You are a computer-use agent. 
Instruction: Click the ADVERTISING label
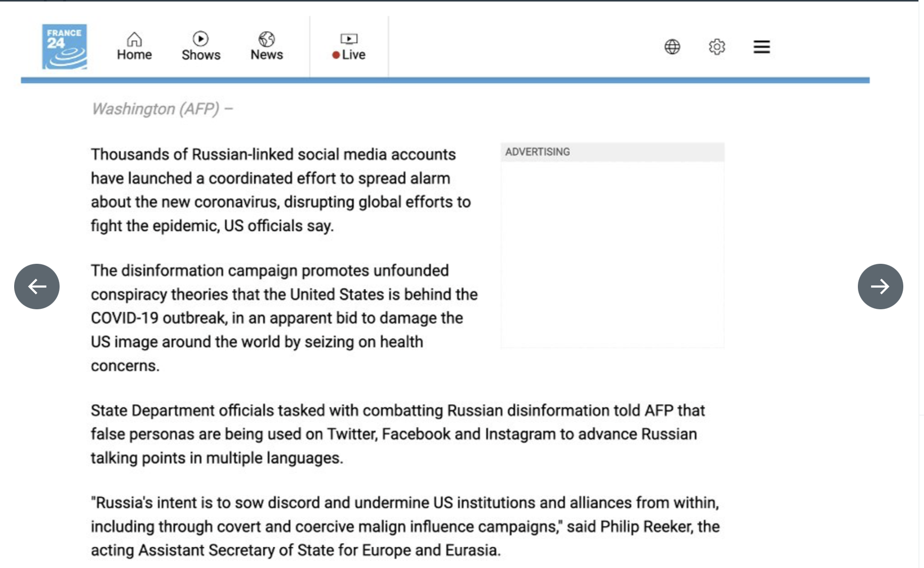pos(537,152)
